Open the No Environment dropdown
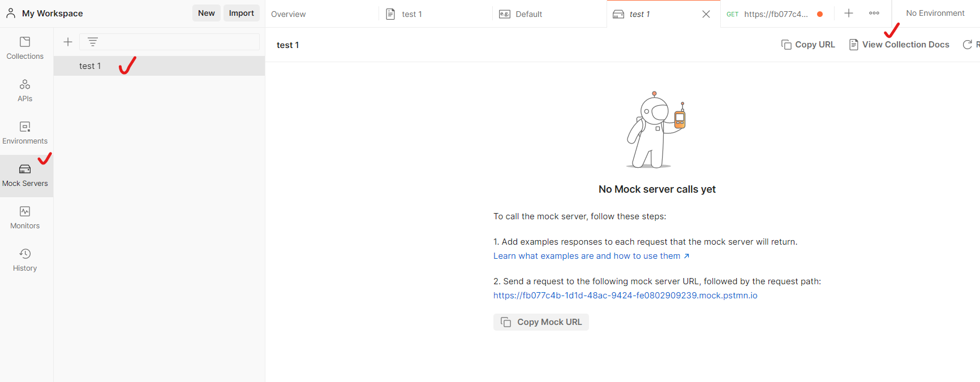Viewport: 980px width, 382px height. coord(935,13)
